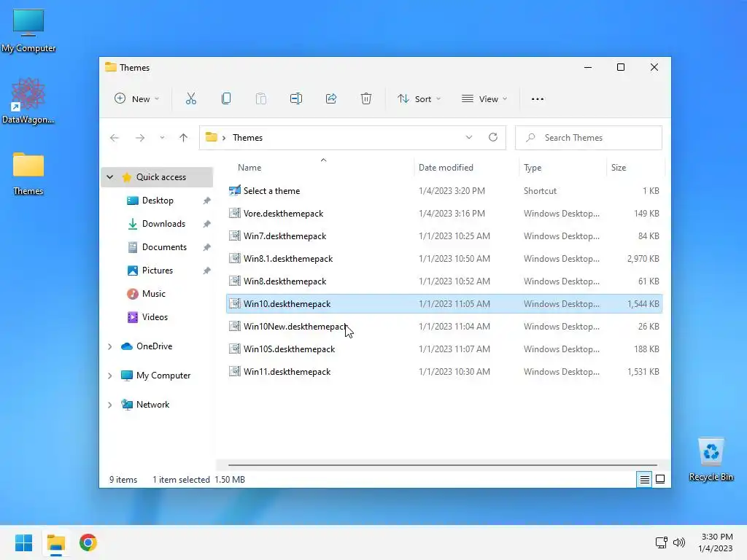Click the 2,970 KB size cell
747x560 pixels.
[643, 259]
